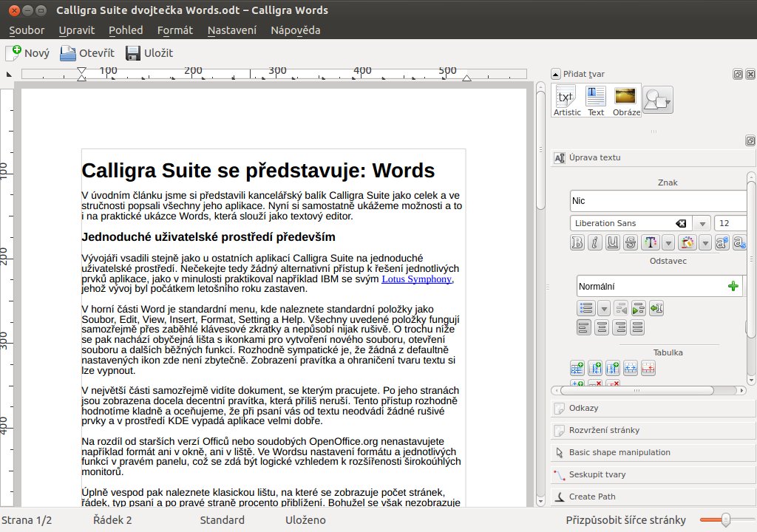Click the third Tabulka insert icon
This screenshot has width=757, height=532.
(x=613, y=369)
